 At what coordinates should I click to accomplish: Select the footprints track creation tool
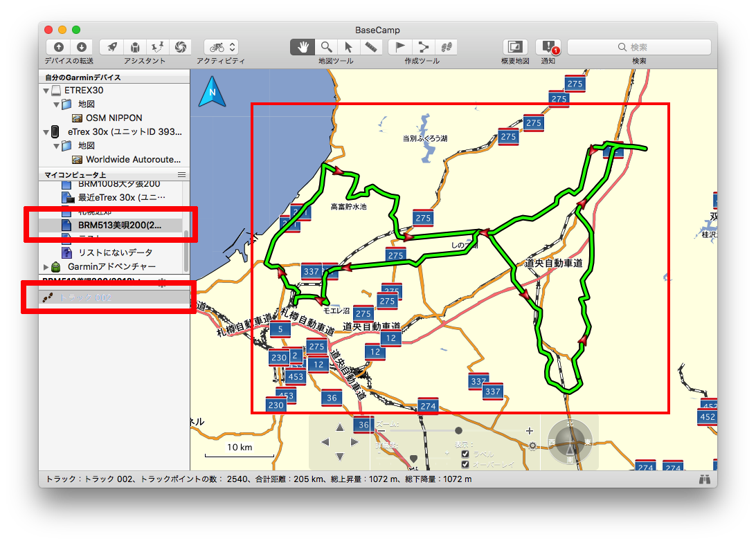446,47
